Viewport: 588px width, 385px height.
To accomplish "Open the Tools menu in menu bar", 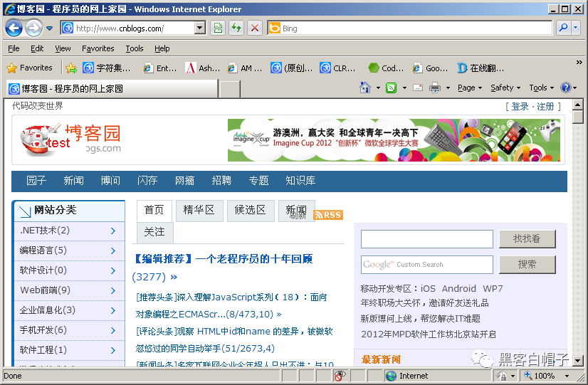I will [x=135, y=48].
